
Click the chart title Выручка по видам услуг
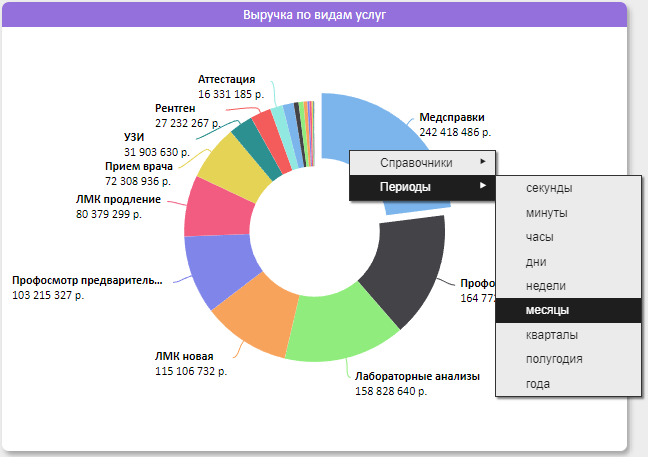tap(314, 15)
